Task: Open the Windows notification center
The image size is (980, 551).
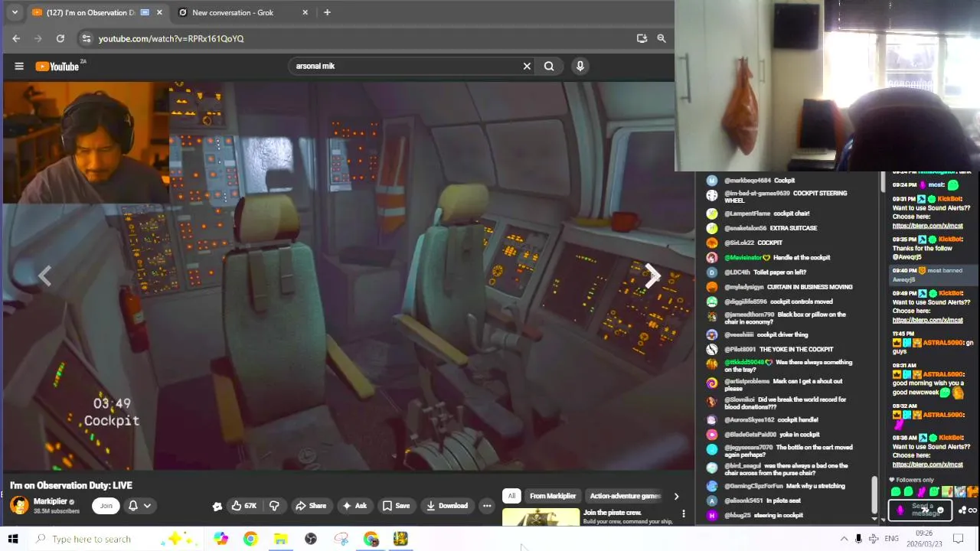Action: coord(958,539)
